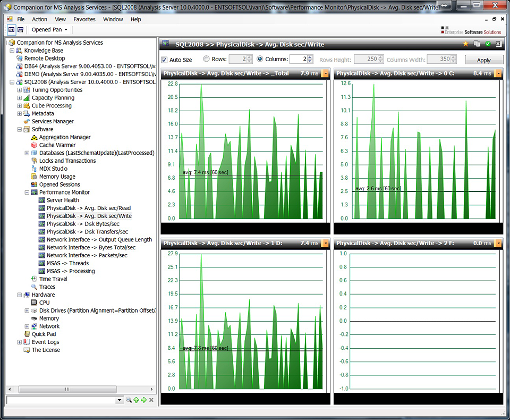Close the PhysicalDisk panel with X icon
The width and height of the screenshot is (510, 420).
[498, 44]
